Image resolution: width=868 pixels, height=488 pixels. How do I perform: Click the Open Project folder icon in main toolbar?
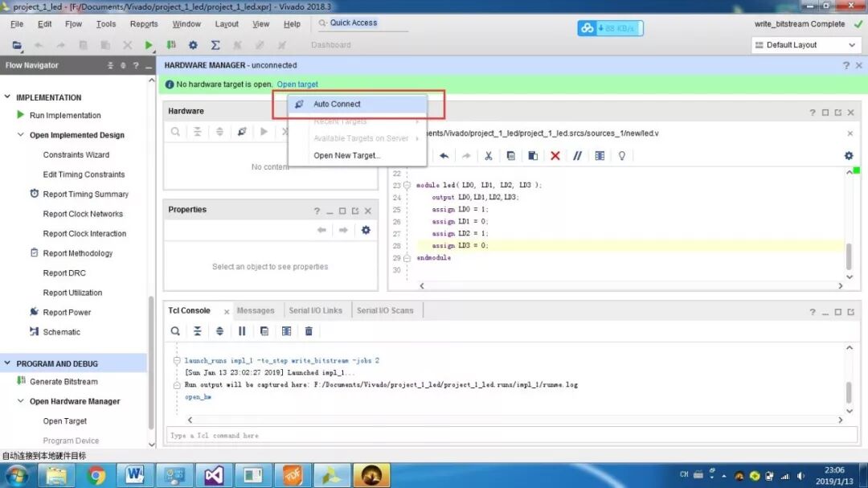[x=17, y=45]
